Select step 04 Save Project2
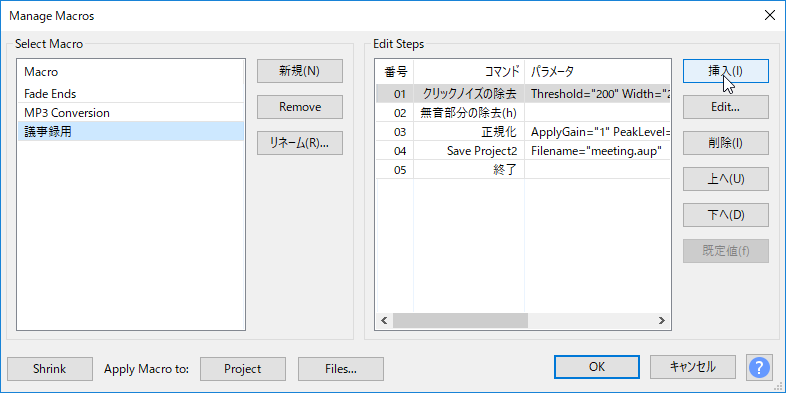This screenshot has width=786, height=393. tap(522, 150)
